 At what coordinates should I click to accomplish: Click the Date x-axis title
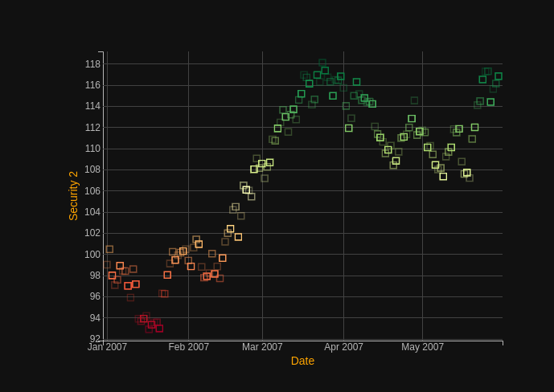coord(302,361)
